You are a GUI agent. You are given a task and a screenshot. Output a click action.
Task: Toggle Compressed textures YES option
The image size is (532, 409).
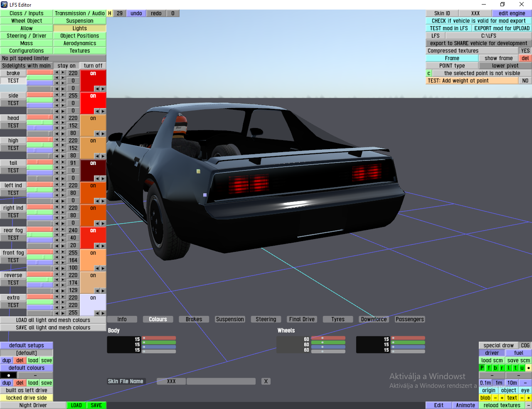(525, 51)
